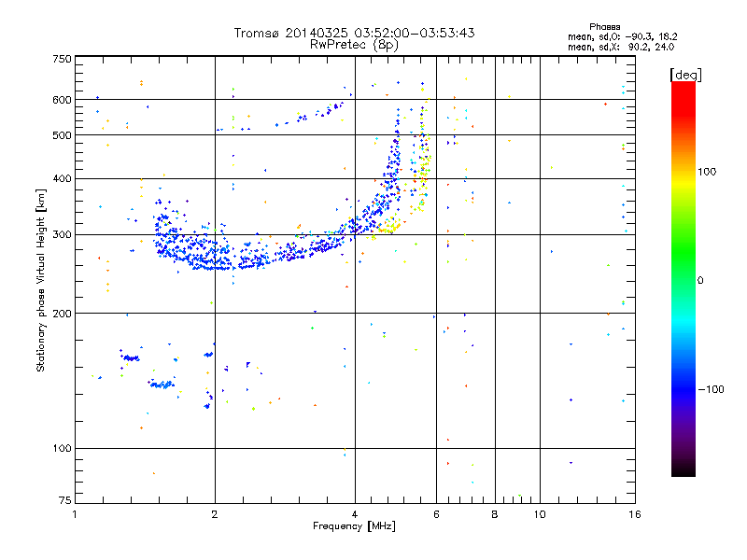Click the x-axis tick label '4'
The height and width of the screenshot is (560, 747).
pos(355,514)
